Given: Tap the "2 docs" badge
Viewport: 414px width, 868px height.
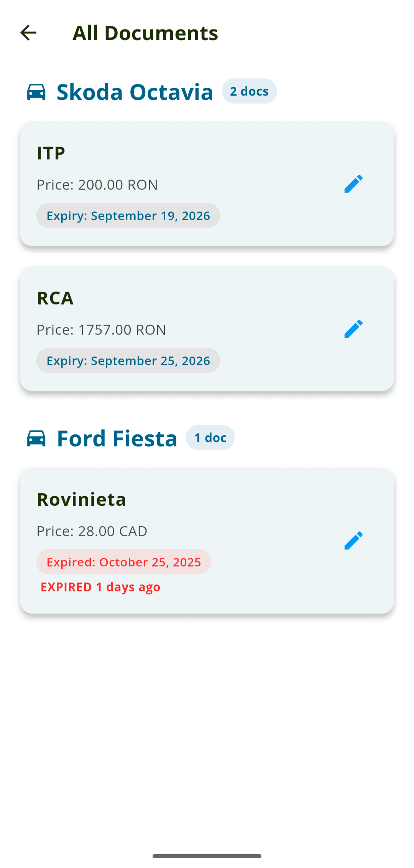Looking at the screenshot, I should 249,91.
